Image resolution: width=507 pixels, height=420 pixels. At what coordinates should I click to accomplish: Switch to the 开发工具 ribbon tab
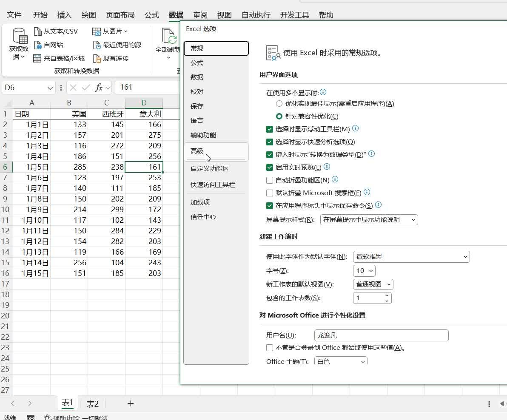(295, 15)
